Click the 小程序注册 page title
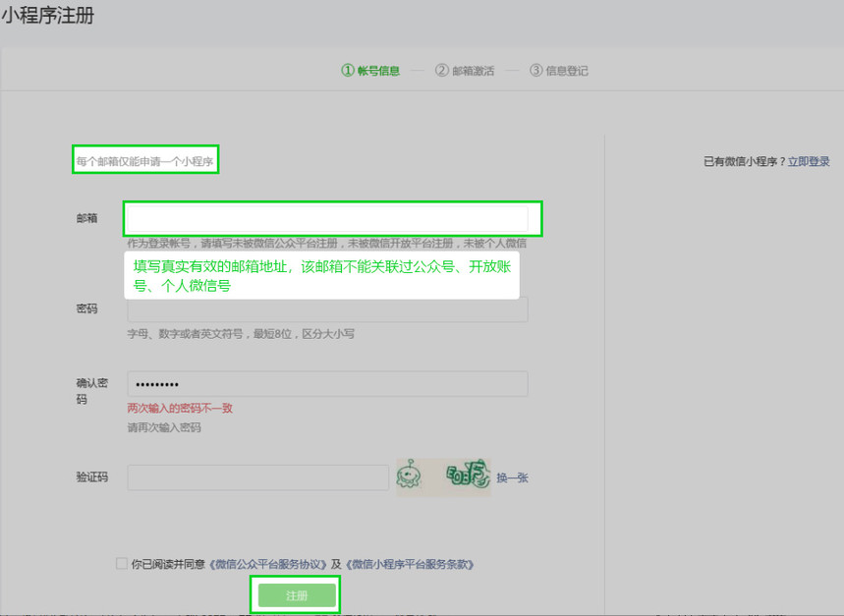The height and width of the screenshot is (616, 844). (x=48, y=15)
